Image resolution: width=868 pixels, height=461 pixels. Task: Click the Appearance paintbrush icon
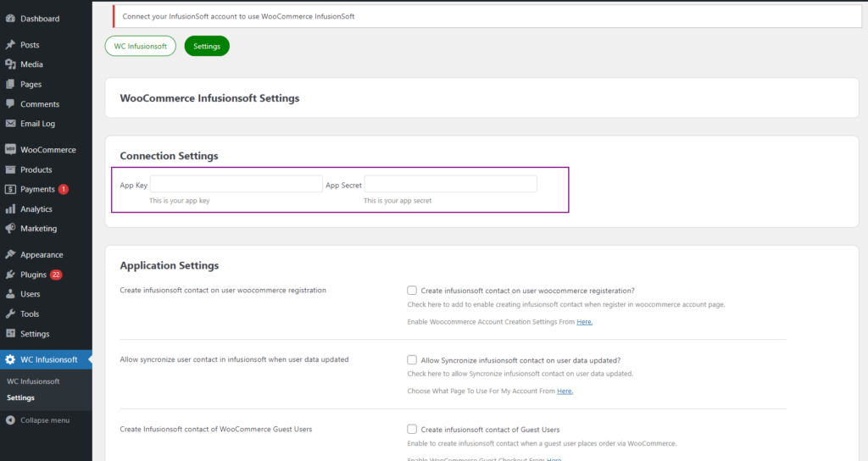10,254
